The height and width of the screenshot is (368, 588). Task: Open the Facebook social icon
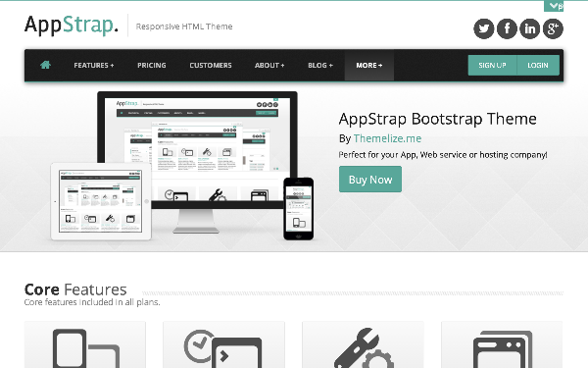click(507, 28)
